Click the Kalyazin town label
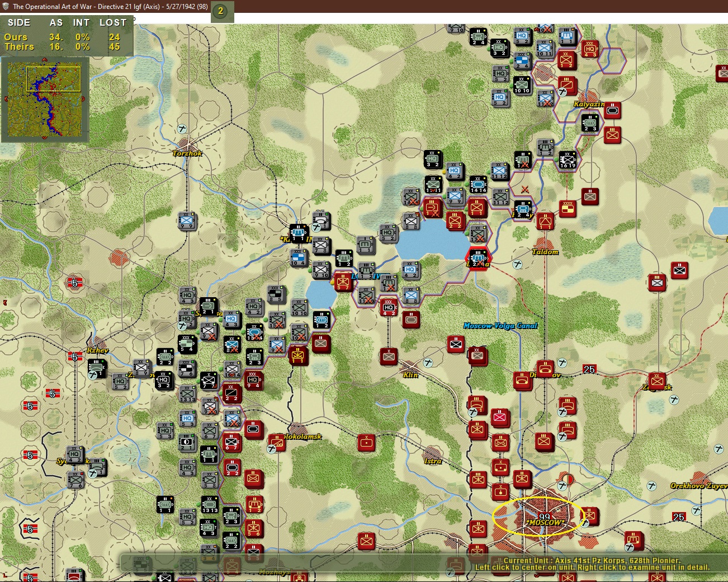This screenshot has height=582, width=728. 589,104
